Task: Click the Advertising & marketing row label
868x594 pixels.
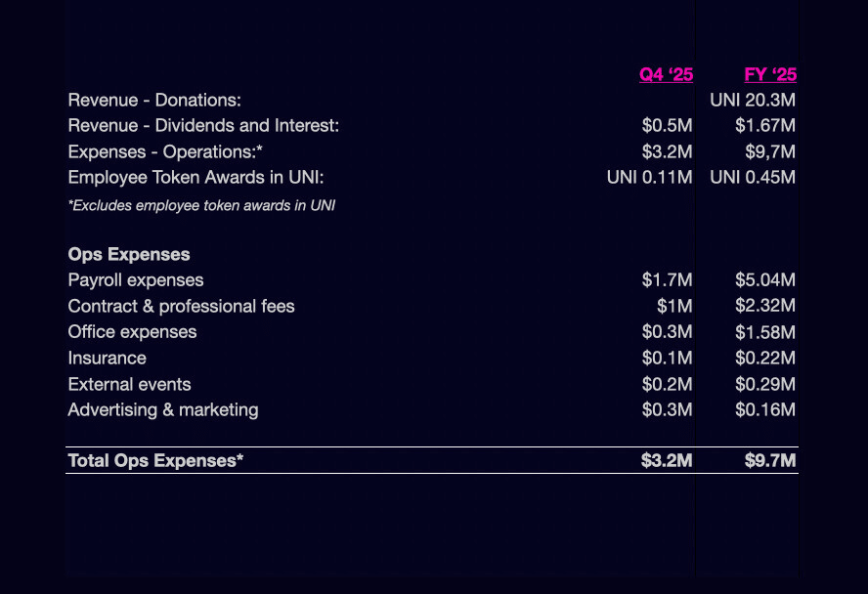Action: coord(163,409)
